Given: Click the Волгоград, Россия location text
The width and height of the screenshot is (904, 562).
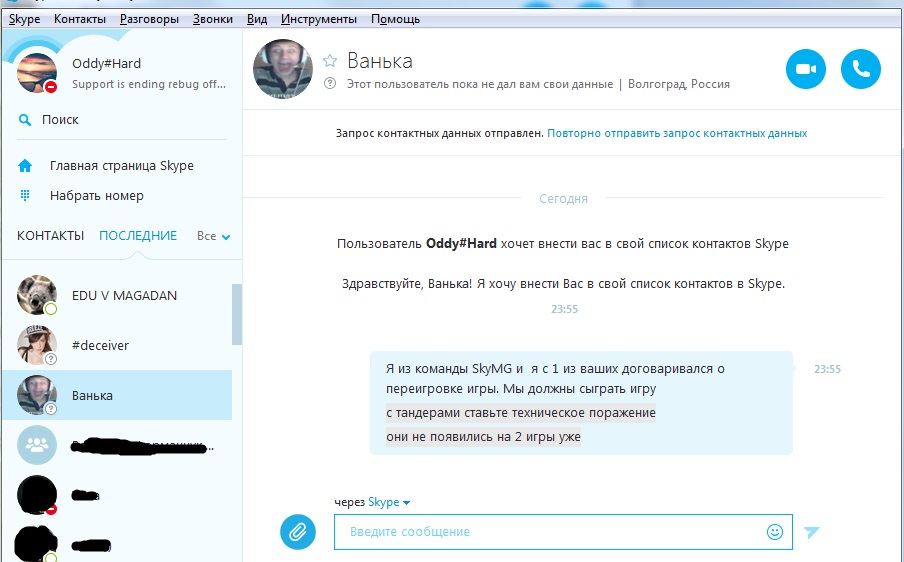Looking at the screenshot, I should click(x=679, y=84).
